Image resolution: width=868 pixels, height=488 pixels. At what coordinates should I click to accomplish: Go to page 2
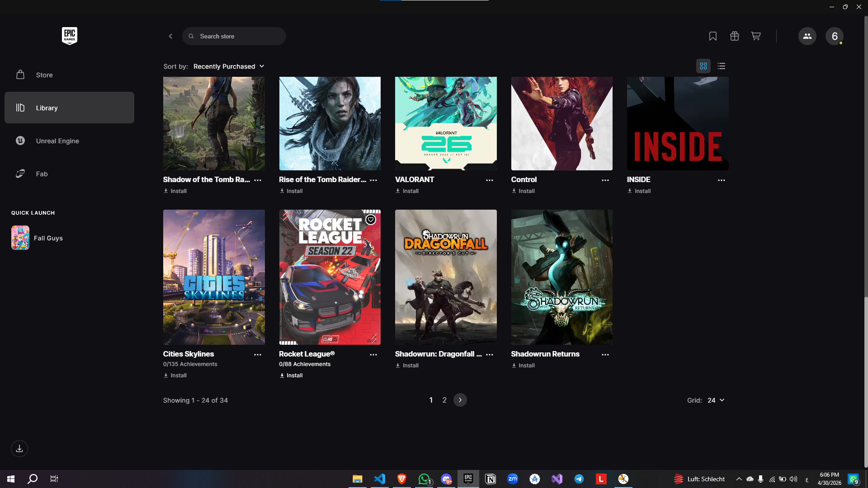(444, 400)
